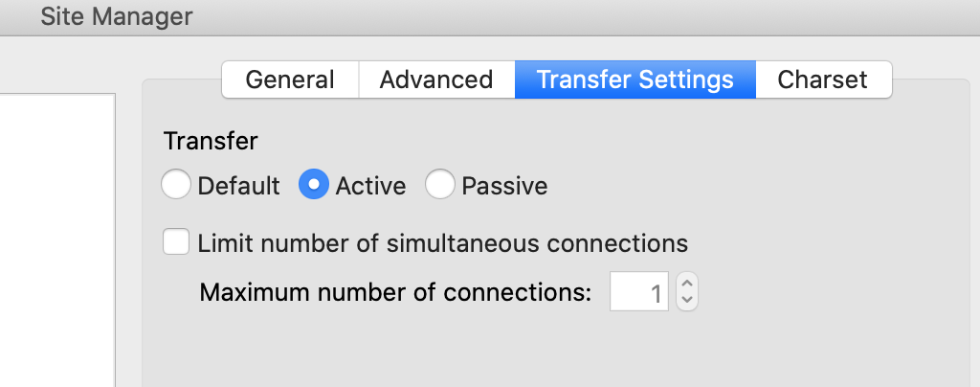Select the Transfer Settings tab
The height and width of the screenshot is (387, 980).
(x=635, y=80)
